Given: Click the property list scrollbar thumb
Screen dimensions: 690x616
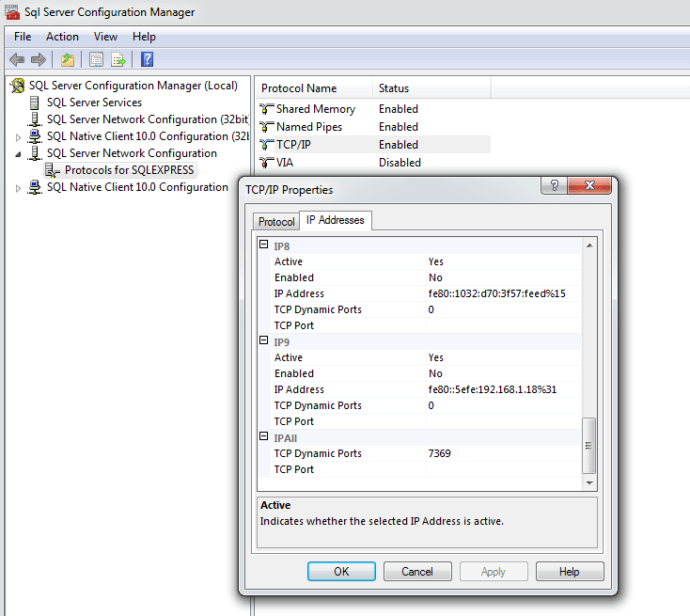Looking at the screenshot, I should coord(588,446).
